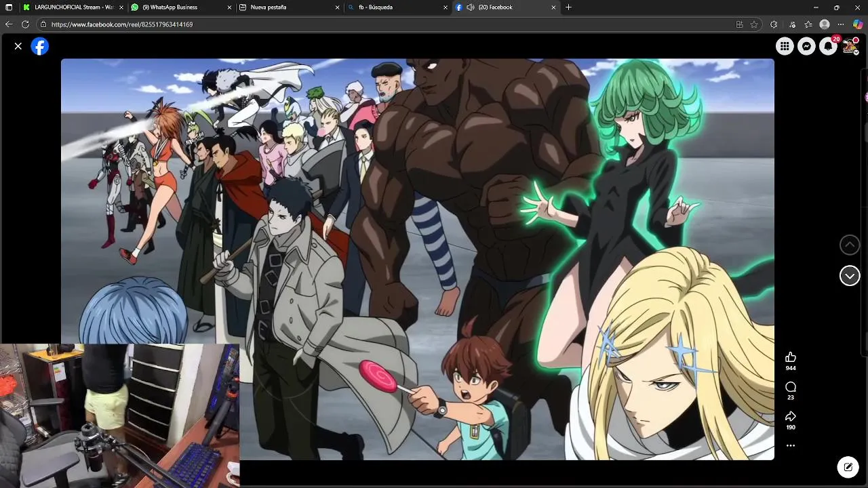The height and width of the screenshot is (488, 868).
Task: Open split screen from address bar
Action: pyautogui.click(x=739, y=24)
